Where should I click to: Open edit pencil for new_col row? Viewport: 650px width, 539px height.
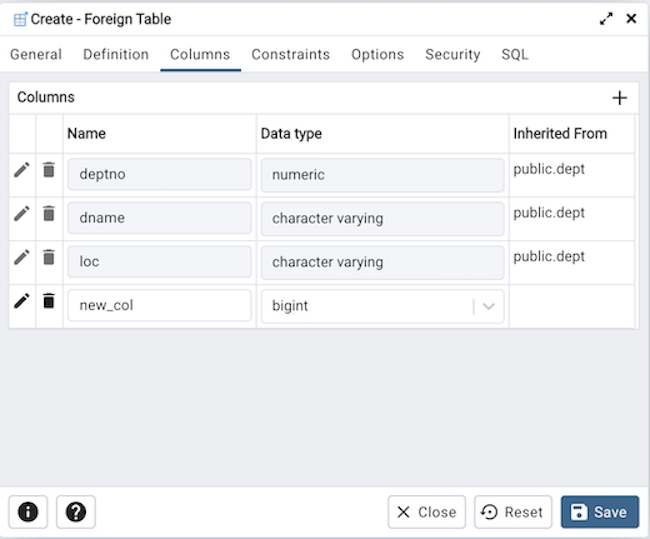pyautogui.click(x=21, y=301)
